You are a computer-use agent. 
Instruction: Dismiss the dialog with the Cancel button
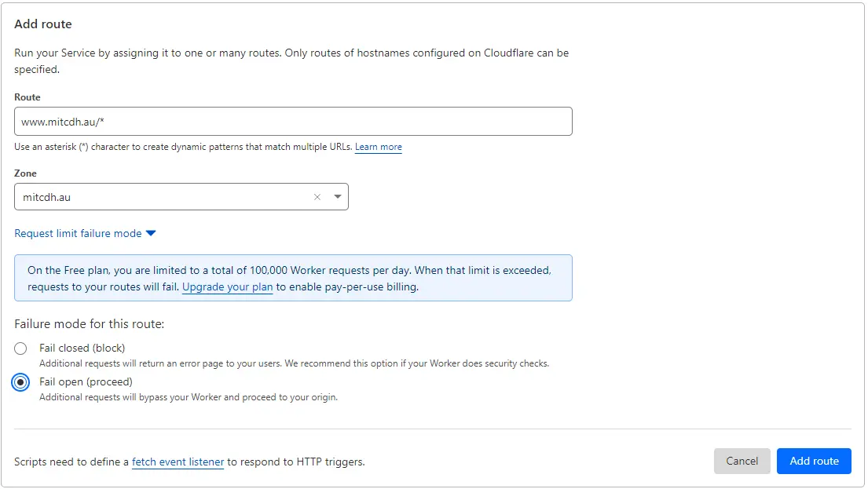[742, 462]
